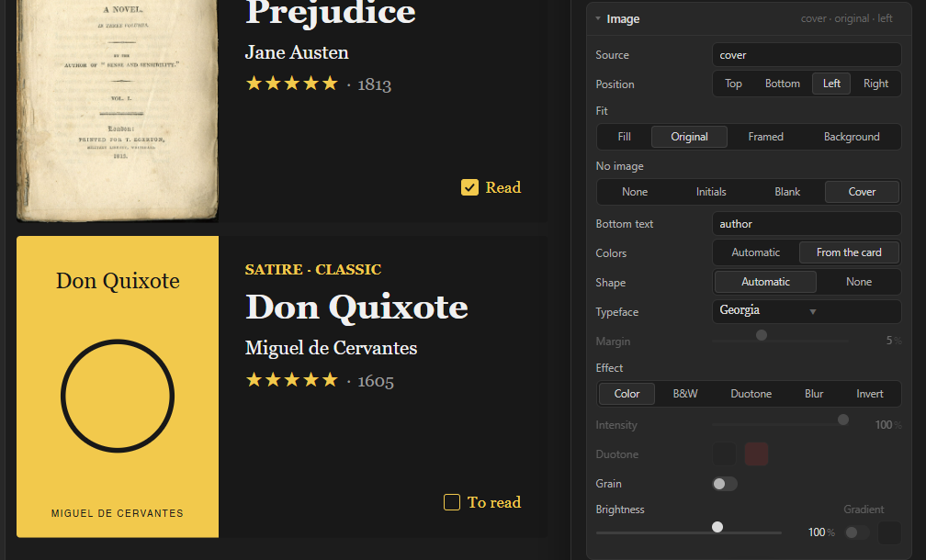Click the cover · original · left summary
This screenshot has height=560, width=926.
click(846, 18)
